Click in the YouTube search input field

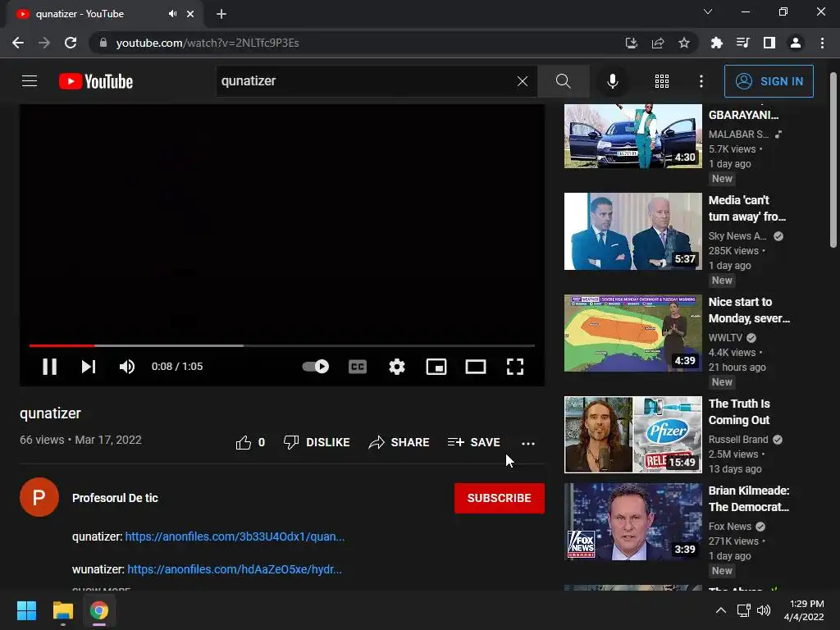click(364, 81)
